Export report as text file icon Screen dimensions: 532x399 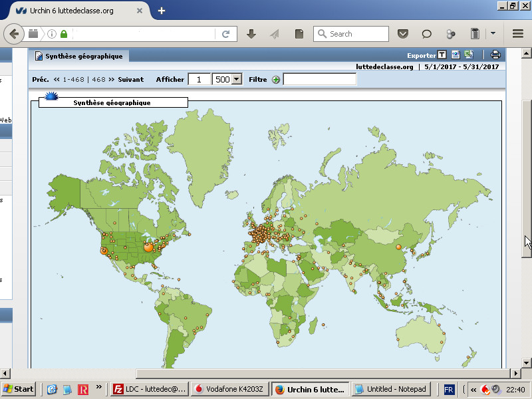(x=442, y=56)
